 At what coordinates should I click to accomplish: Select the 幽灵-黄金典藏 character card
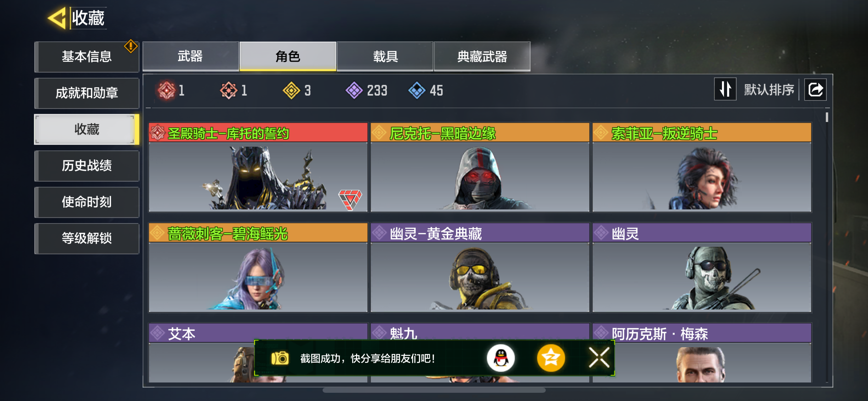[x=480, y=267]
